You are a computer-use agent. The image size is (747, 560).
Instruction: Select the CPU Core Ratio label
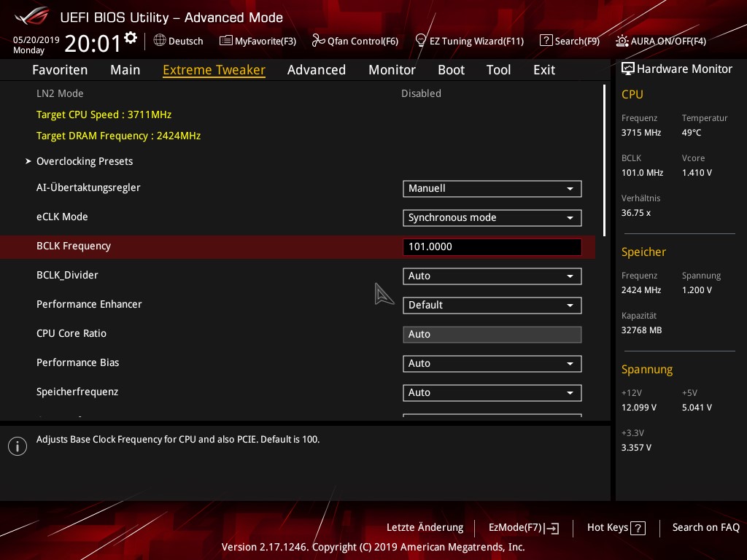71,333
